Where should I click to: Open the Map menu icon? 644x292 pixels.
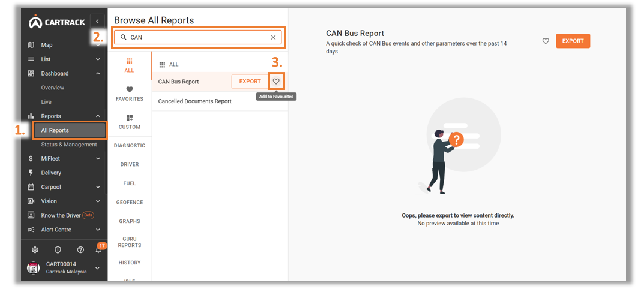(31, 45)
